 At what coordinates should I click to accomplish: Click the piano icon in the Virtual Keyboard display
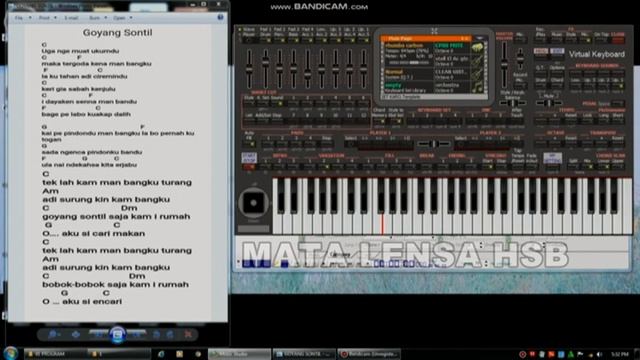click(476, 47)
